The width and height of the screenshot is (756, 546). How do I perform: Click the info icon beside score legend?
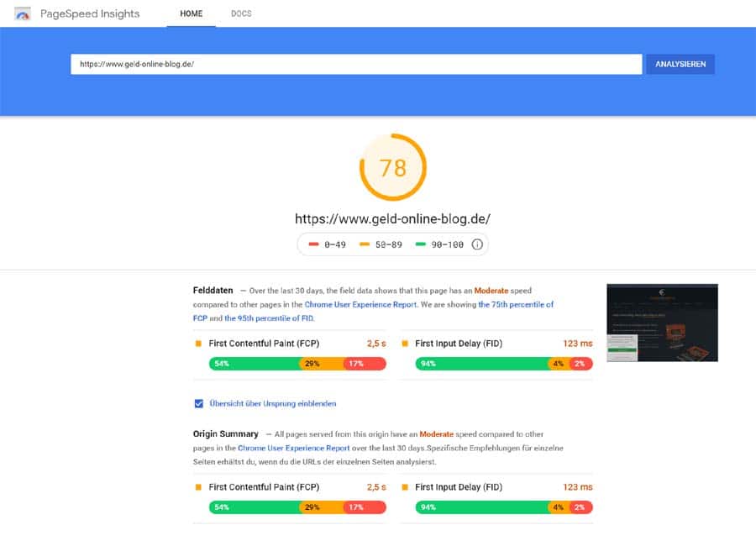477,244
